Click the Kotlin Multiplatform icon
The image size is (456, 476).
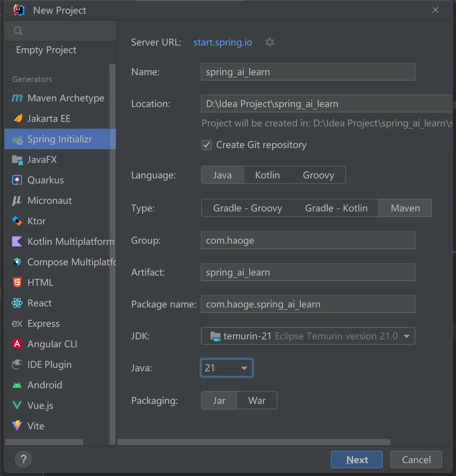[x=17, y=241]
